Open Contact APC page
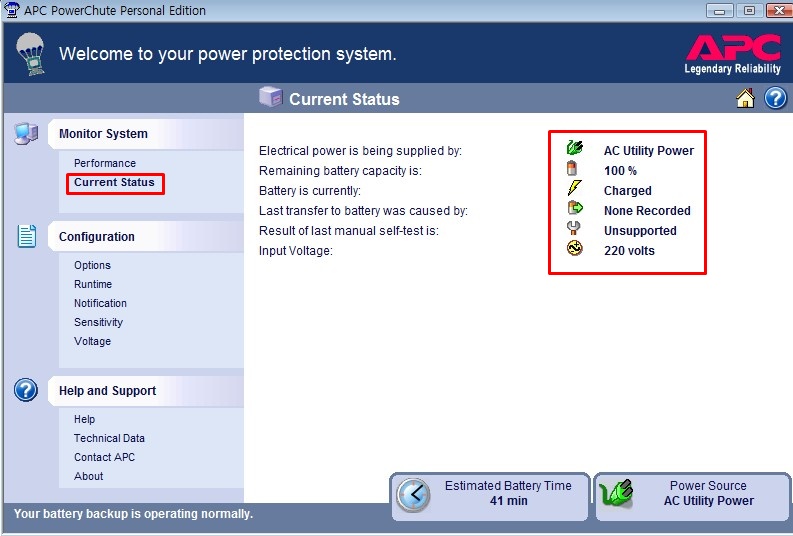Image resolution: width=793 pixels, height=536 pixels. 104,457
